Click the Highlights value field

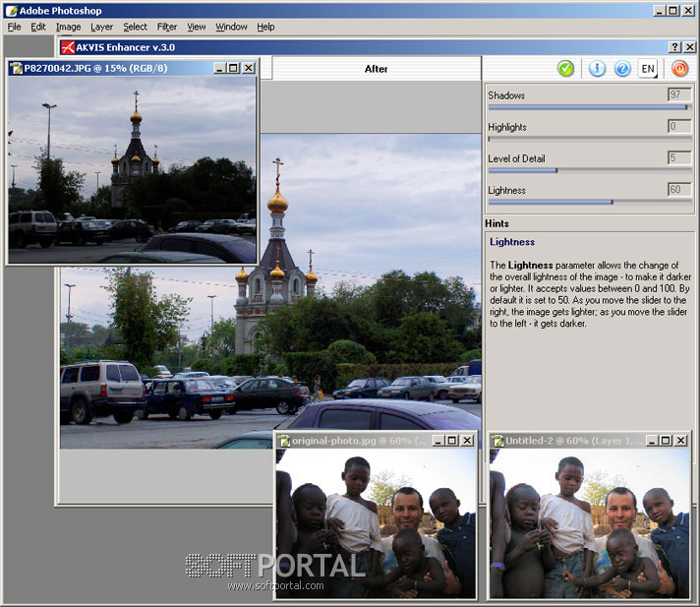coord(678,127)
